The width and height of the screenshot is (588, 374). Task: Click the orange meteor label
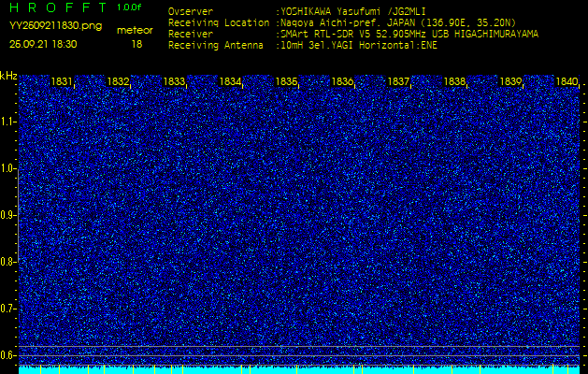(x=135, y=30)
